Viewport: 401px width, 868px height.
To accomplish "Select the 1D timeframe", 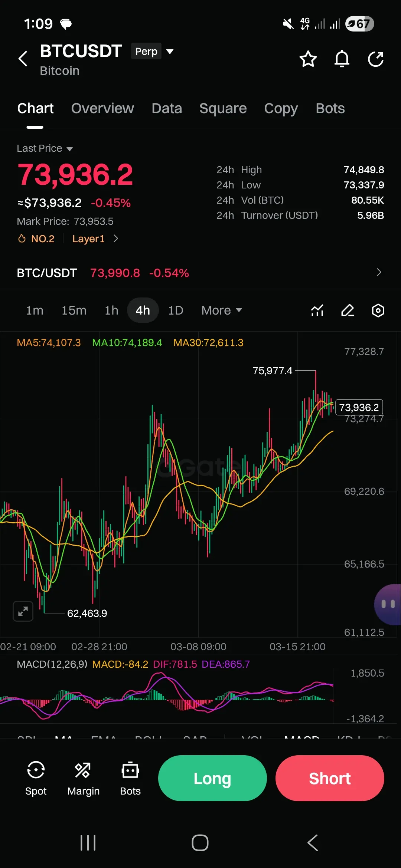I will coord(176,310).
